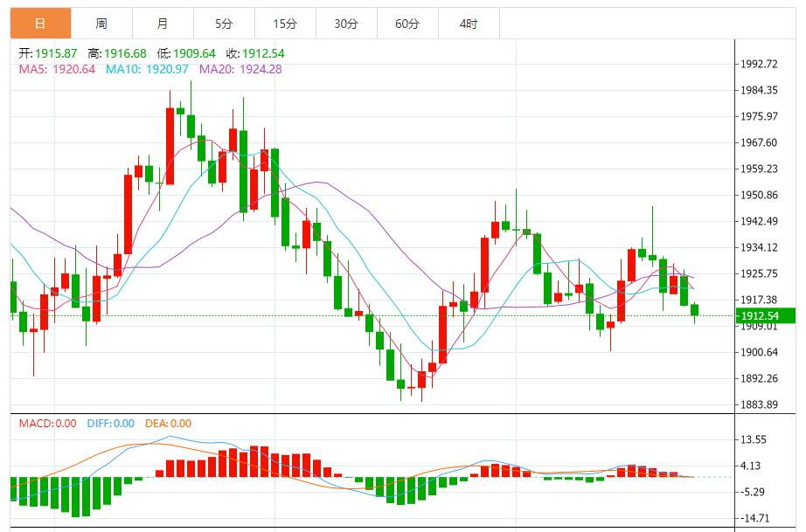Click the 1992.72 price axis label
The image size is (806, 532).
click(x=759, y=64)
